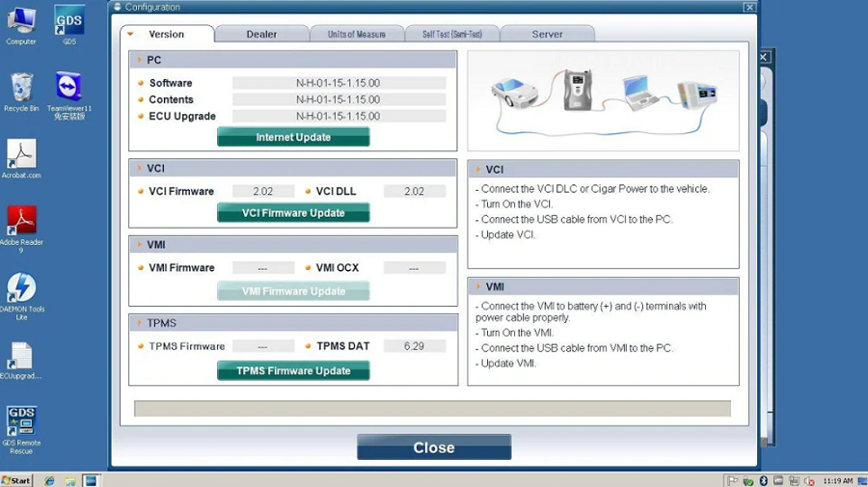Click the connection diagram image
The width and height of the screenshot is (868, 487).
click(603, 100)
